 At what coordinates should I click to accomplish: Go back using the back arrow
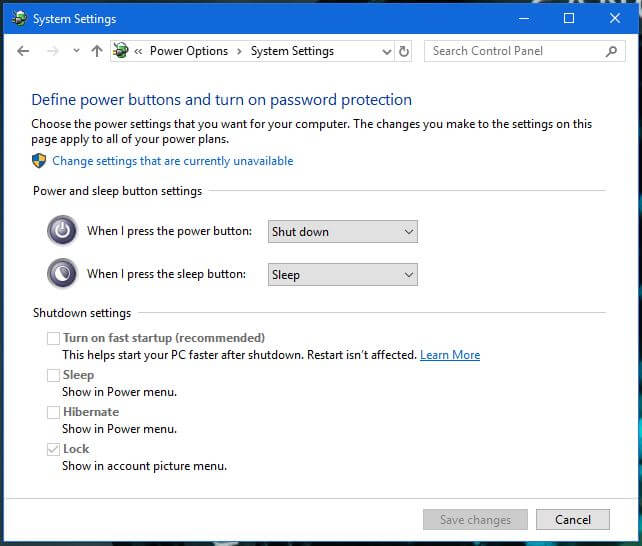pos(23,51)
